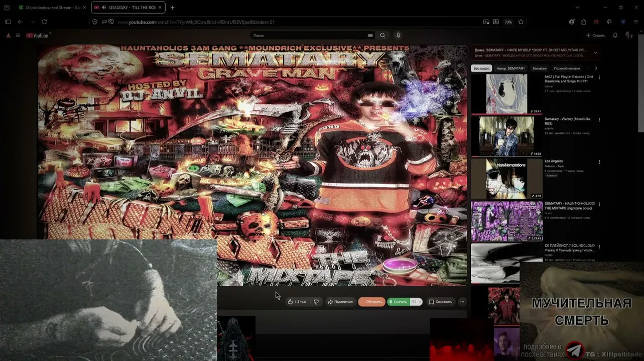This screenshot has height=361, width=644.
Task: Click the 'Sematary - Warboy (Mixed Like RB3)' title
Action: [x=567, y=121]
